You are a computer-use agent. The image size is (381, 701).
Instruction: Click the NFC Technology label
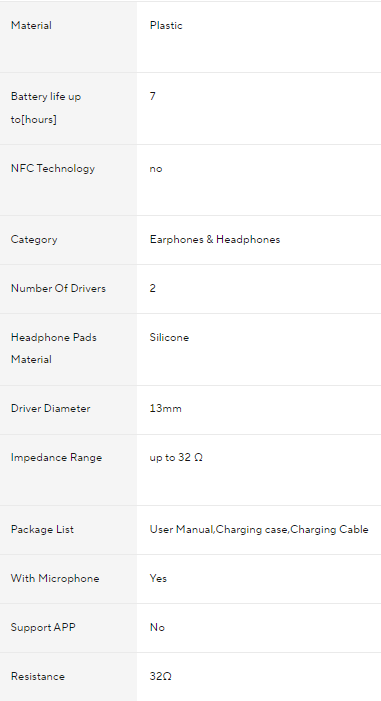pyautogui.click(x=53, y=168)
